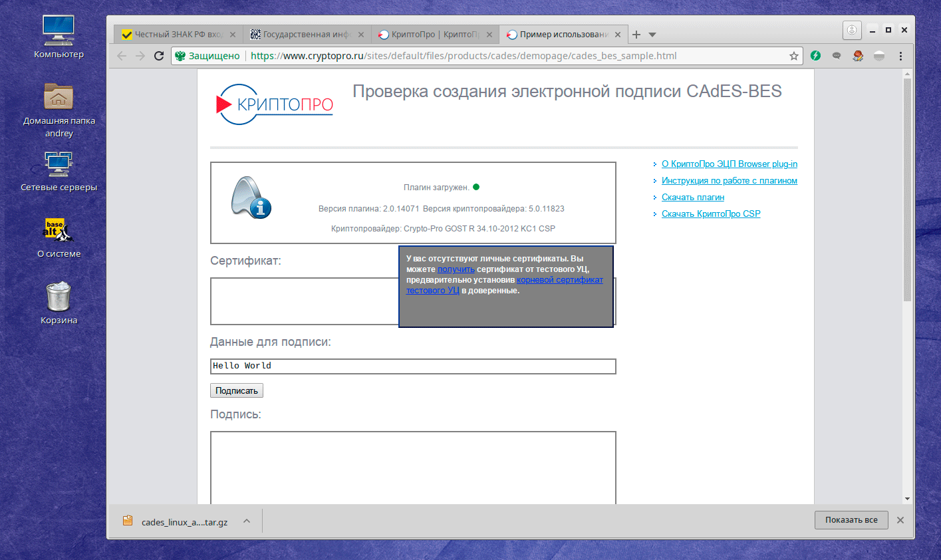
Task: Open Компьютер desktop icon
Action: (x=59, y=31)
